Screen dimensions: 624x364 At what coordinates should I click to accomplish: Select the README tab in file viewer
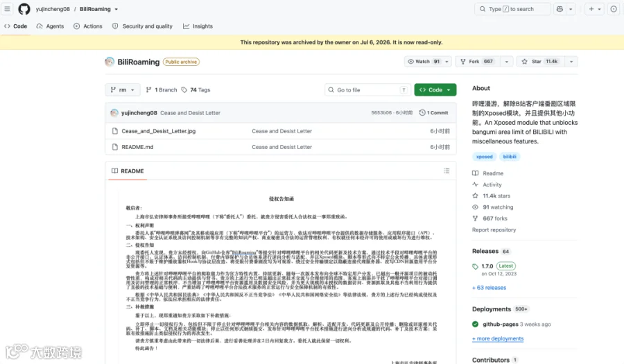128,171
